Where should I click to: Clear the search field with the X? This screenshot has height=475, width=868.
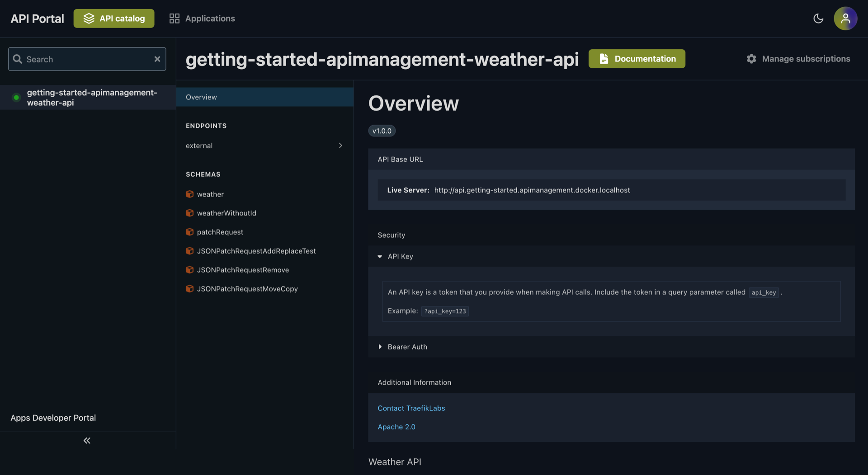coord(157,59)
